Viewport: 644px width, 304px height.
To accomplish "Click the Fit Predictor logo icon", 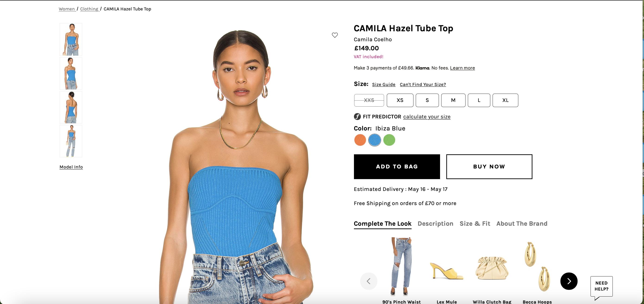I will click(x=357, y=117).
